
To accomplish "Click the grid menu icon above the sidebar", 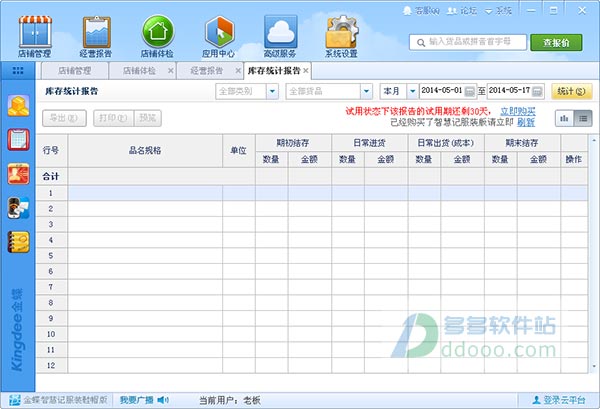I will point(18,70).
